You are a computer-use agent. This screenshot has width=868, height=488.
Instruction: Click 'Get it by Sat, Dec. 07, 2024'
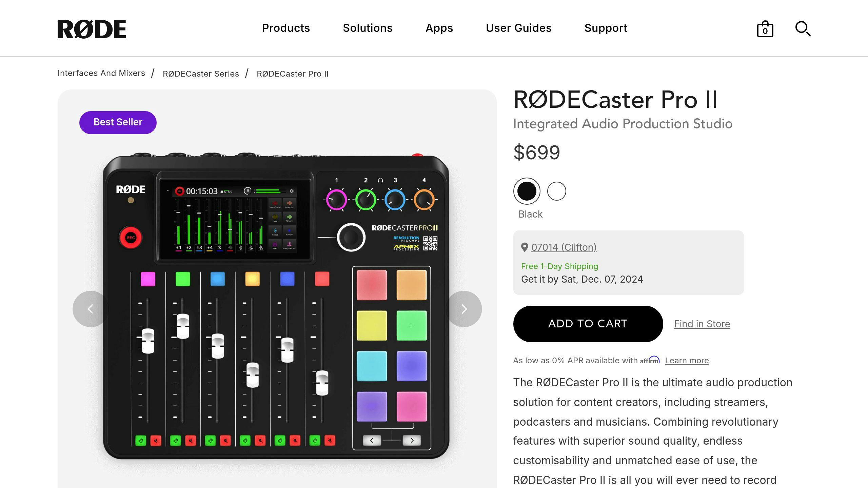[x=582, y=279]
